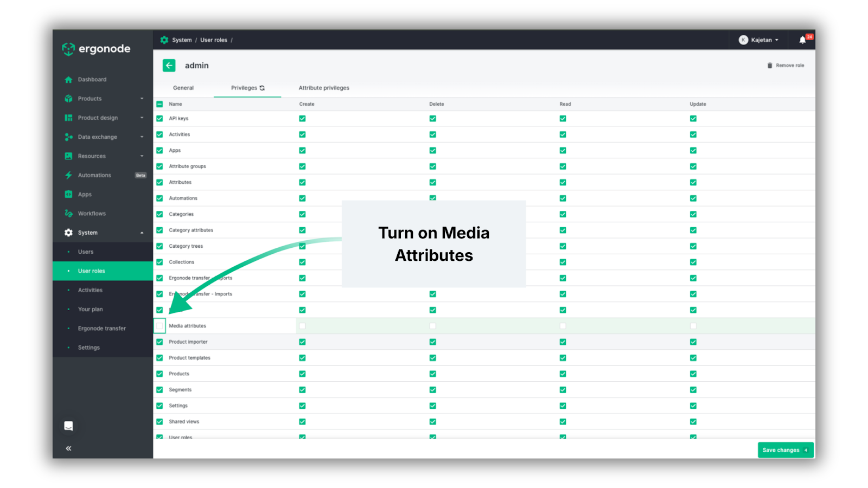Click the Kajetan user avatar
868x488 pixels.
(x=743, y=40)
